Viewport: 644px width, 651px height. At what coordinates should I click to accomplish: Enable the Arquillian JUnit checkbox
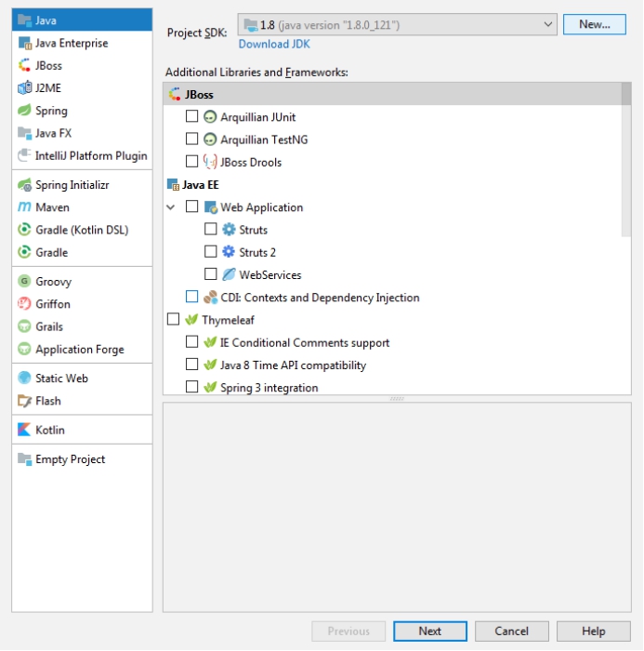[x=191, y=116]
